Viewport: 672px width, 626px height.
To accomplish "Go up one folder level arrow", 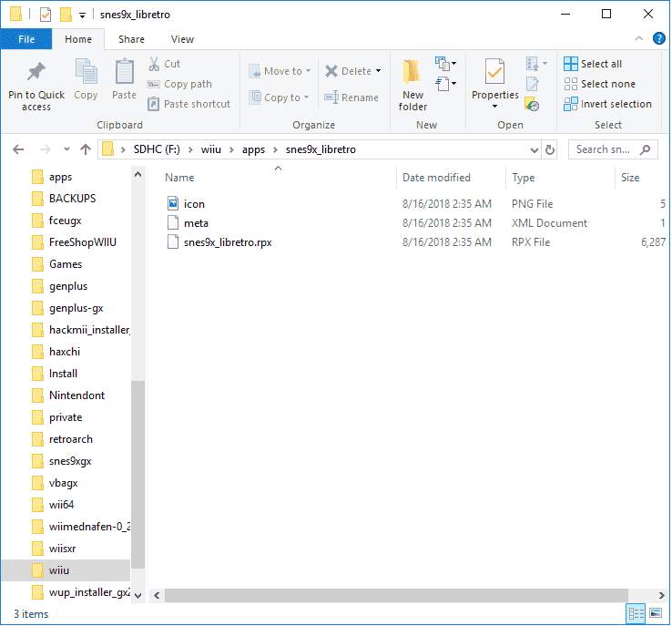I will pyautogui.click(x=86, y=149).
